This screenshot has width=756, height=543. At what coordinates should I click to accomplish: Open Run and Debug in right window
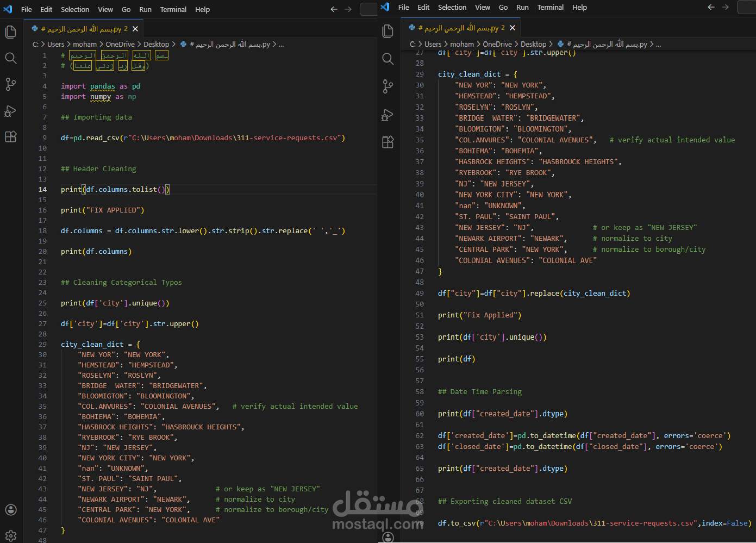pos(388,115)
